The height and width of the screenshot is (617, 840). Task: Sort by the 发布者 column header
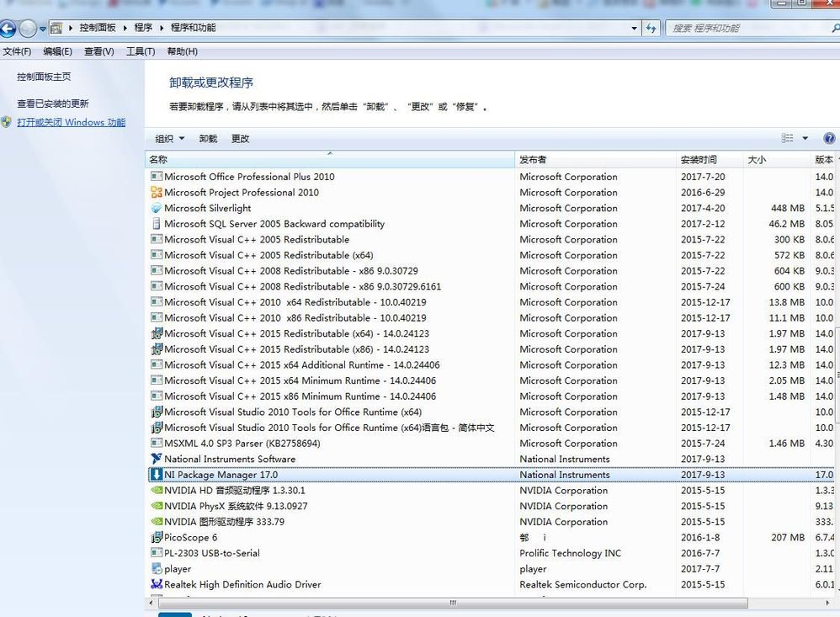[596, 160]
